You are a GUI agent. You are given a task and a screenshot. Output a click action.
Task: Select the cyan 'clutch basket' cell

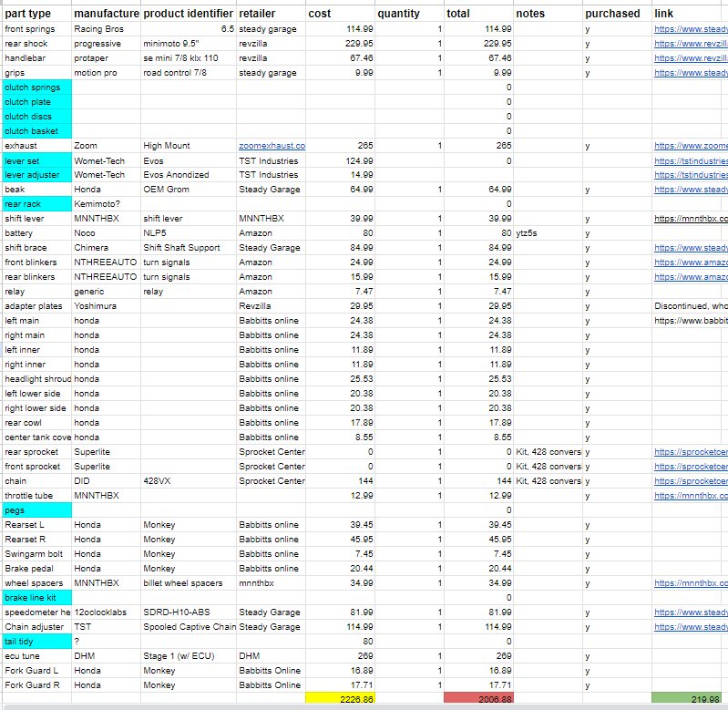point(37,131)
